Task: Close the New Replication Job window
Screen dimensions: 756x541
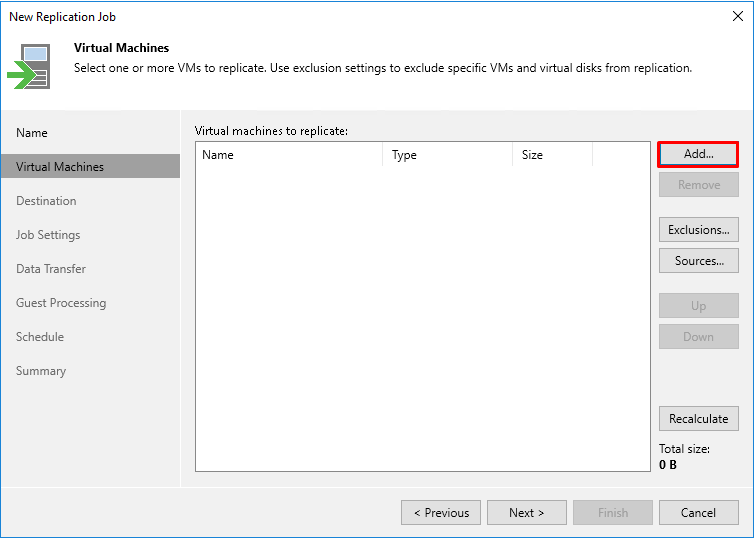Action: (x=738, y=16)
